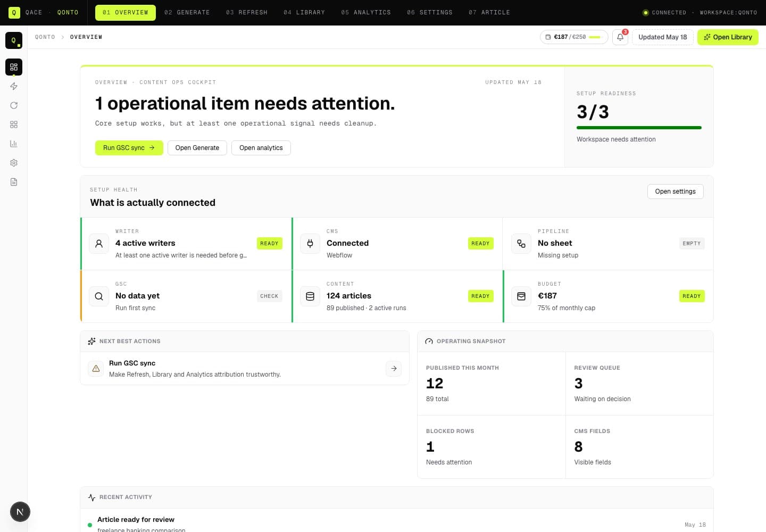Click the 'Webflow' CMS text
Screen dimensions: 766x532
(x=339, y=255)
